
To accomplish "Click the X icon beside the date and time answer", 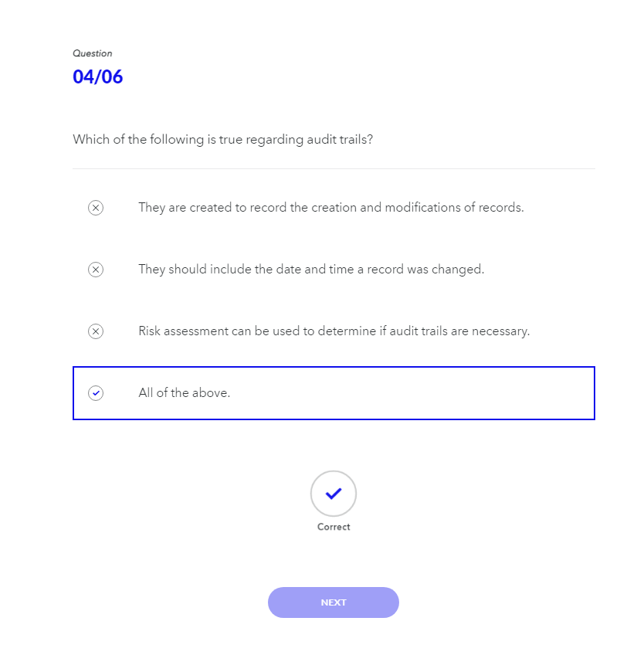I will point(96,270).
